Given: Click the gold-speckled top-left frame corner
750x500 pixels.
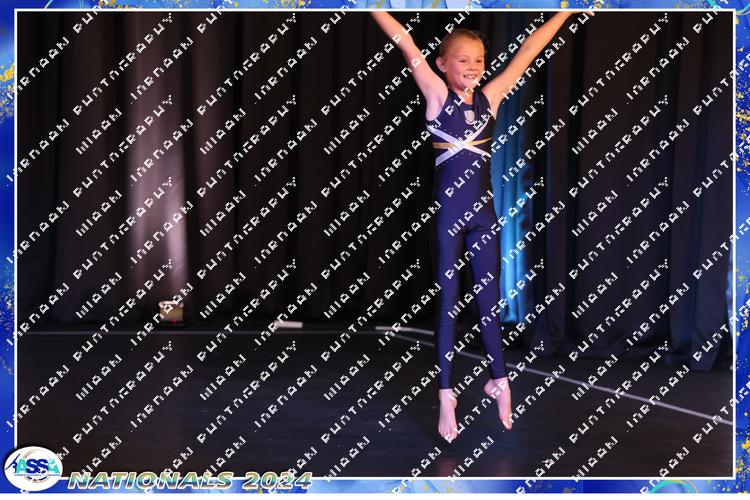Looking at the screenshot, I should (8, 8).
